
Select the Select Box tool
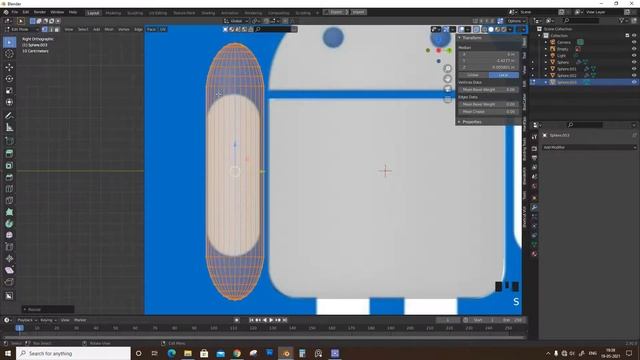point(9,42)
